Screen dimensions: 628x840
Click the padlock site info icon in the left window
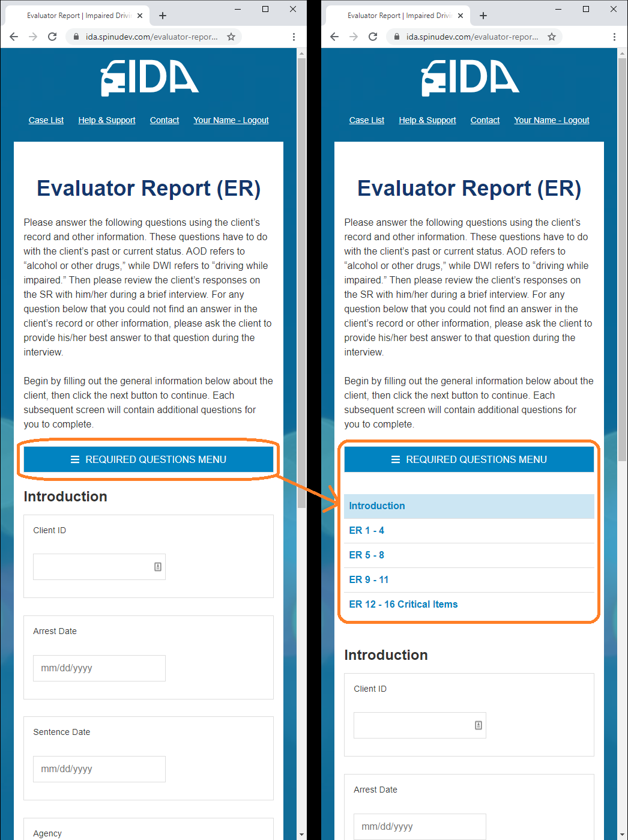coord(76,37)
